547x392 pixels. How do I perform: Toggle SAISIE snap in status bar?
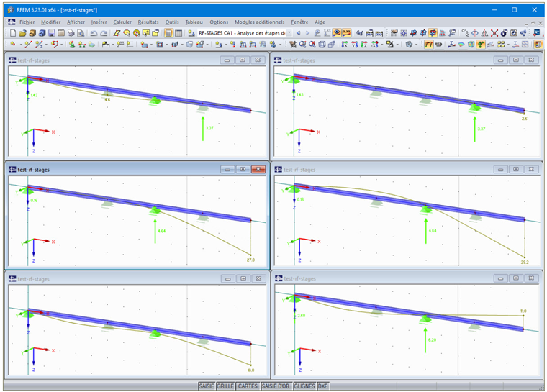[206, 386]
